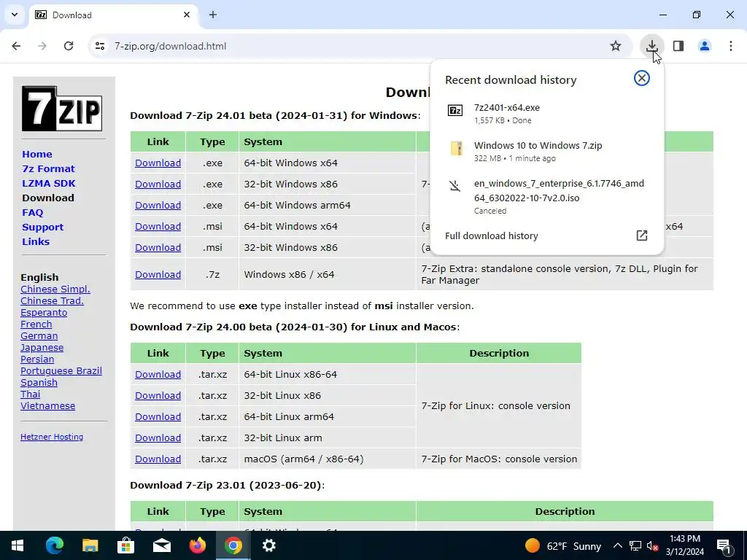Switch language to Esperanto
The image size is (747, 560).
click(44, 312)
